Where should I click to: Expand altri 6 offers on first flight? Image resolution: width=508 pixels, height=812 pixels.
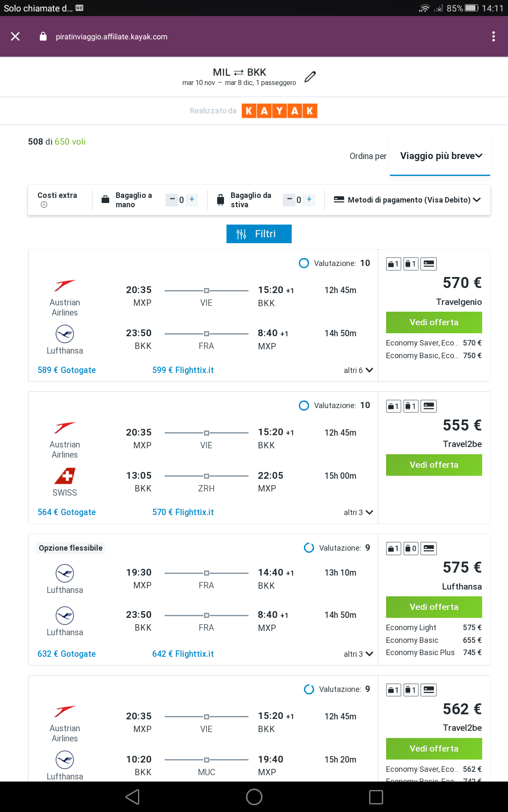tap(358, 370)
